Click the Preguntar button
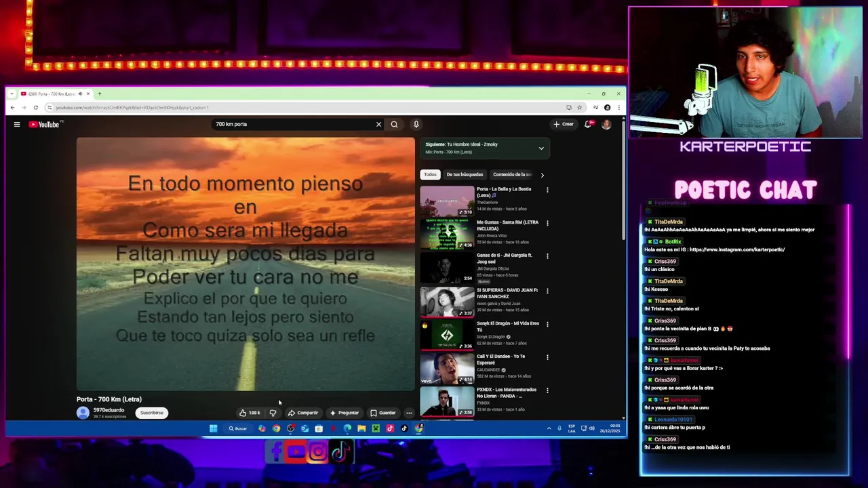The height and width of the screenshot is (488, 868). tap(344, 413)
